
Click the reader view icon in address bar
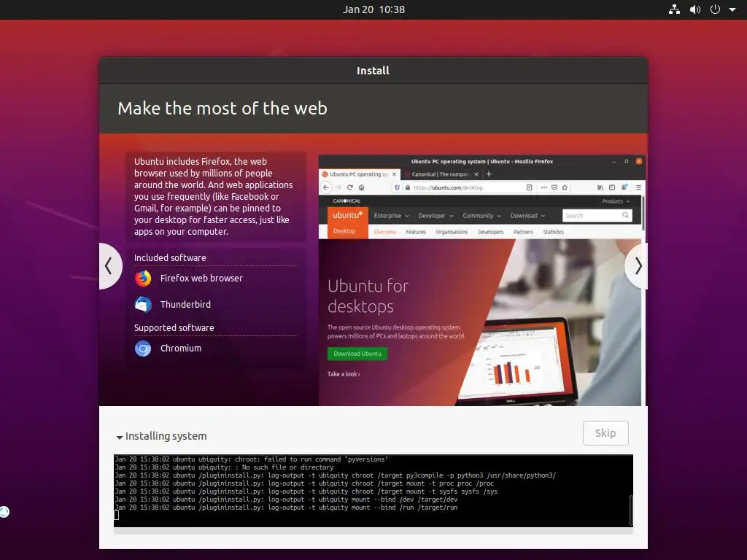529,187
